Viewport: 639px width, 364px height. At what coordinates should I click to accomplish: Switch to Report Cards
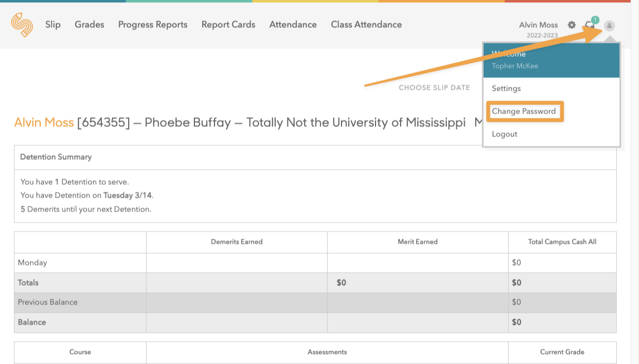pos(228,24)
